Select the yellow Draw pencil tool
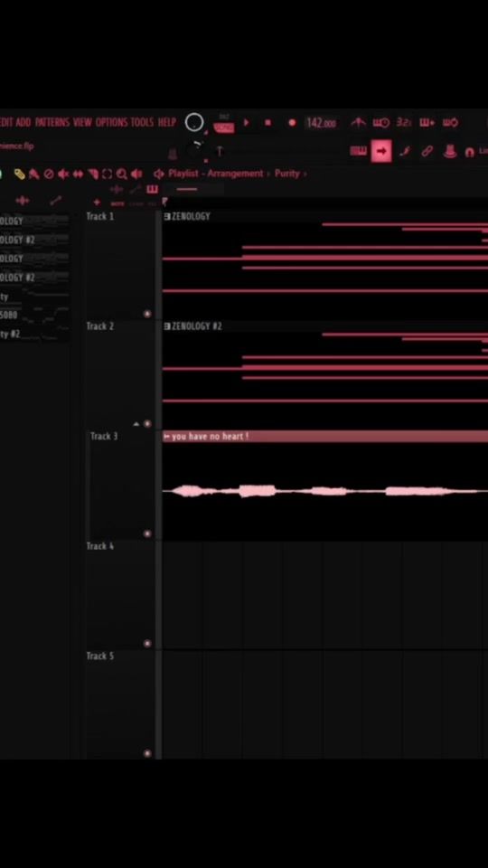 (20, 175)
